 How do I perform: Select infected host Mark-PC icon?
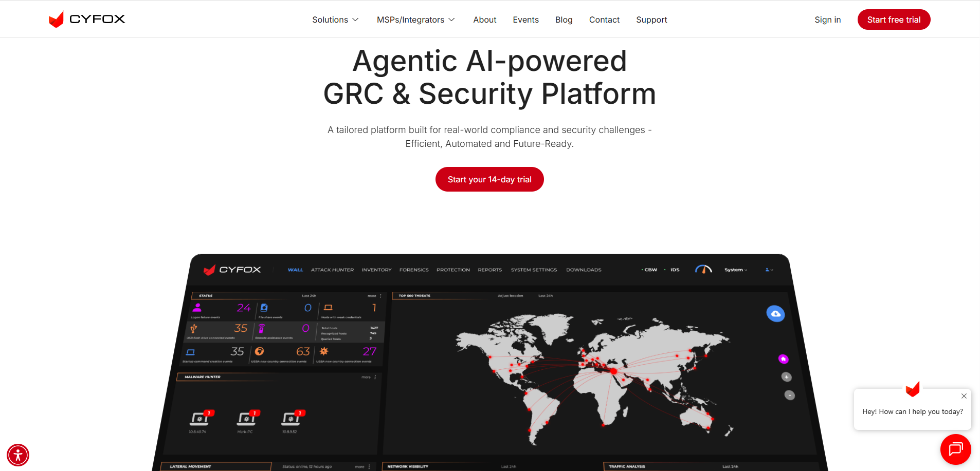pyautogui.click(x=247, y=419)
